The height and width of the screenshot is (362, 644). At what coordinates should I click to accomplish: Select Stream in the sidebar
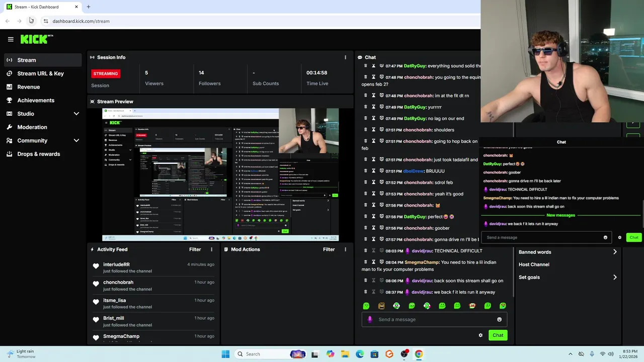(43, 60)
